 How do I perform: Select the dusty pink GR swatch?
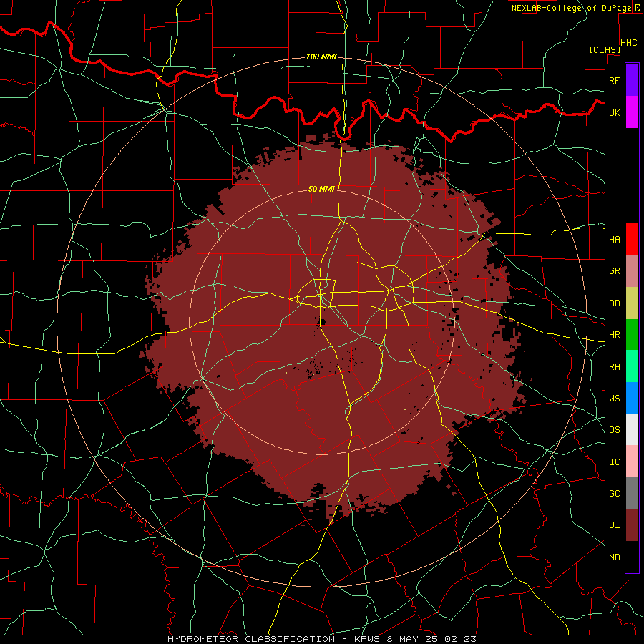point(632,271)
